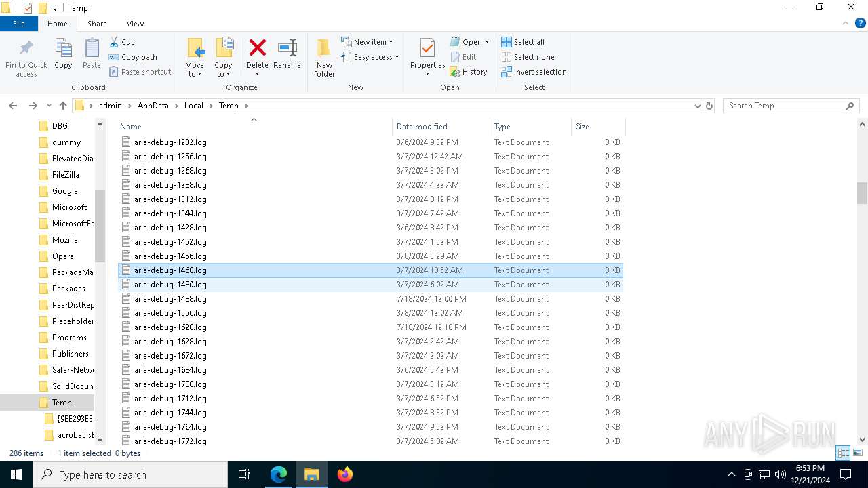Sort by Date modified column header

(441, 127)
